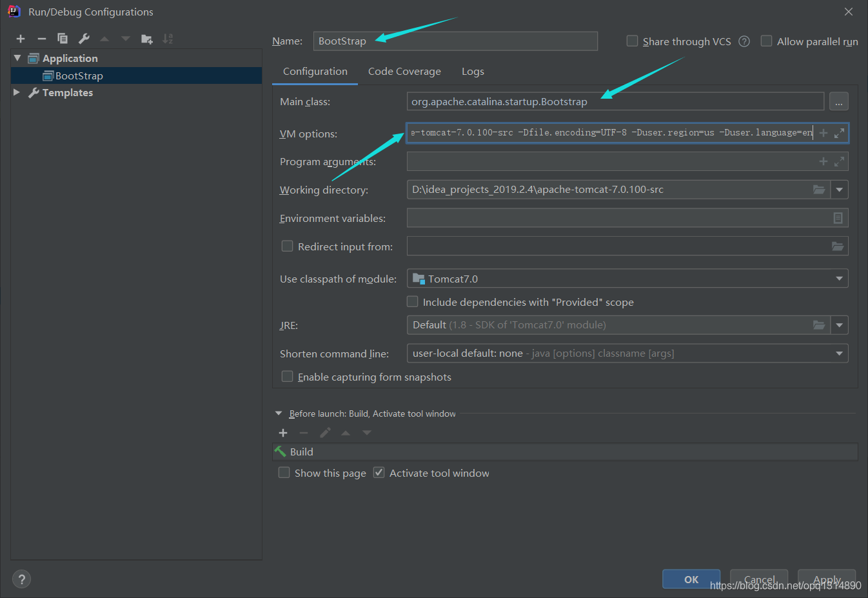The width and height of the screenshot is (868, 598).
Task: Enable capturing form snapshots checkbox
Action: (287, 376)
